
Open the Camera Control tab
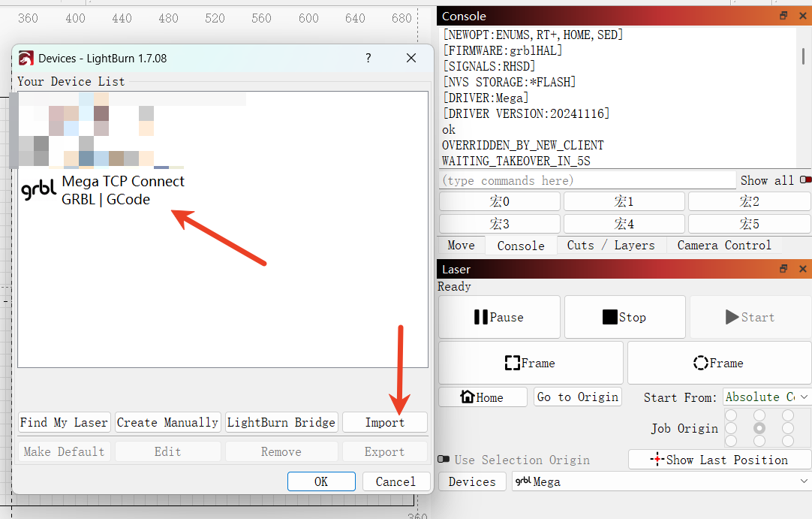723,246
